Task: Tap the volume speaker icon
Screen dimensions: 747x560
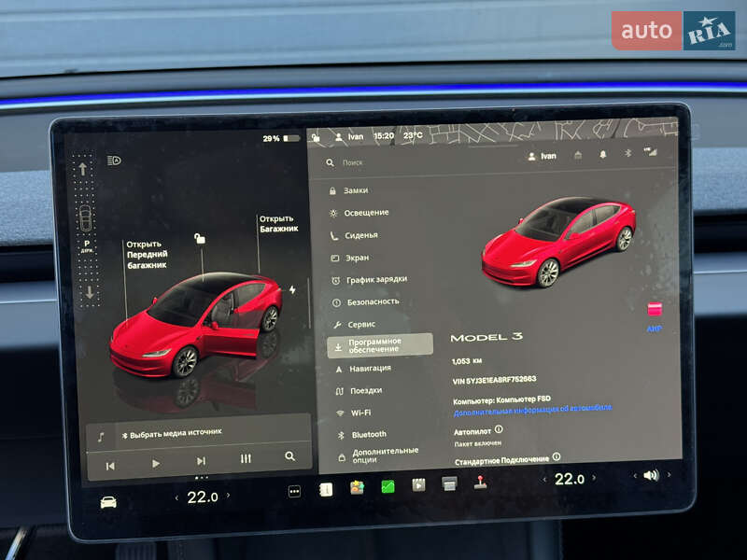Action: click(651, 475)
